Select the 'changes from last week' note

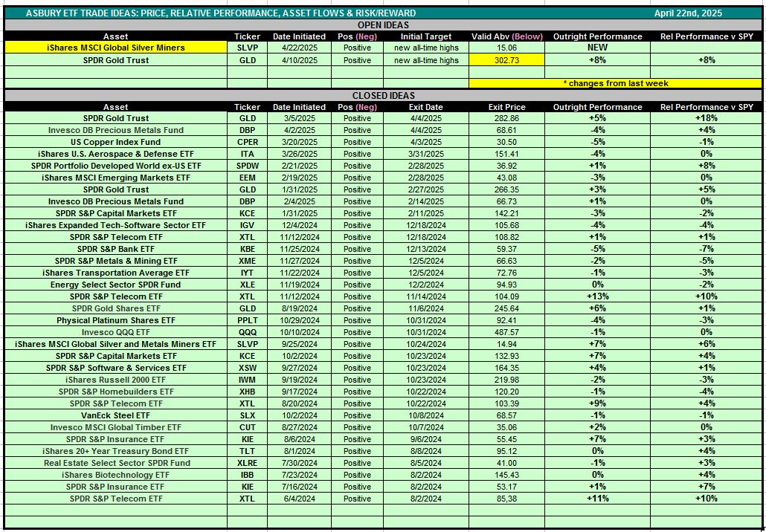[617, 83]
